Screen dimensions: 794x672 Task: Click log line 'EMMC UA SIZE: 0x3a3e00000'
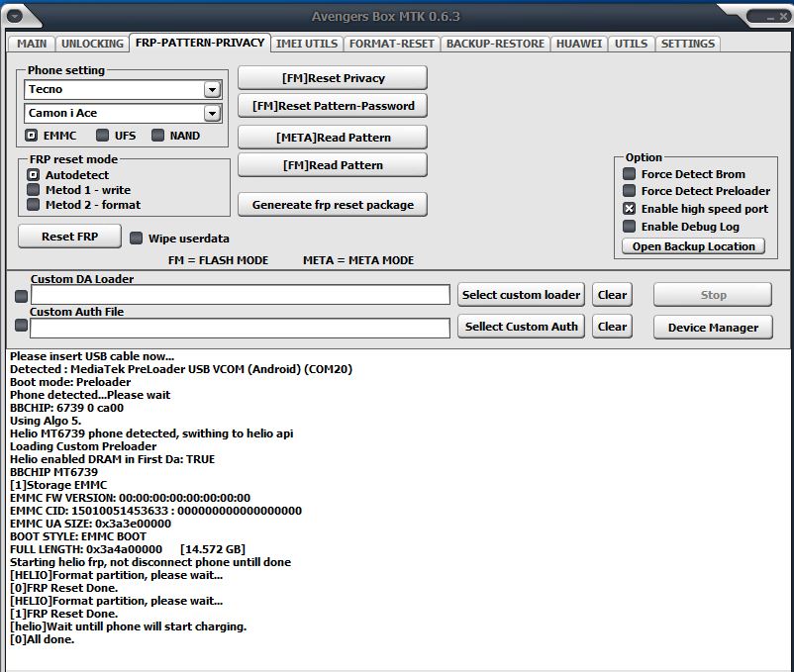[91, 524]
